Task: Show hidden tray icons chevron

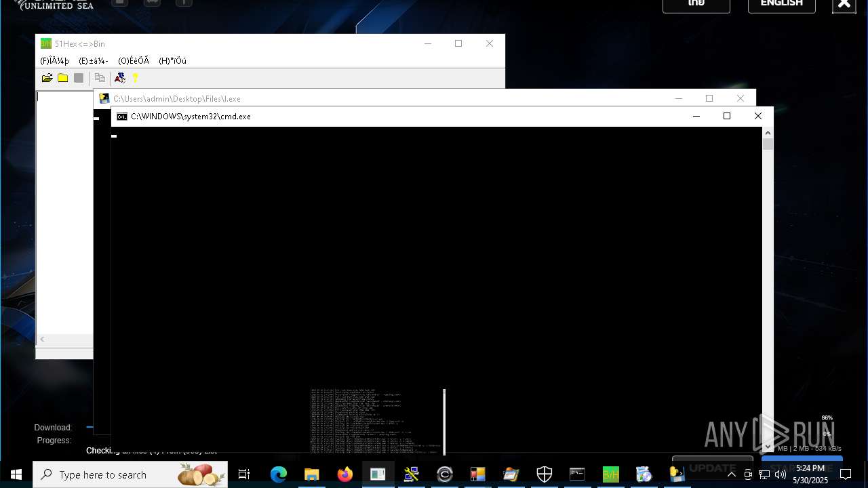Action: (x=732, y=474)
